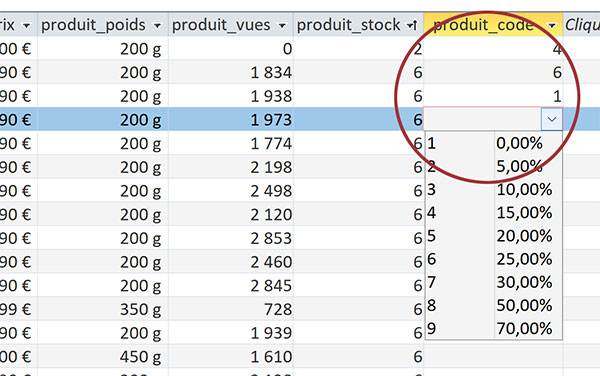Select the cell with 1 834 views
This screenshot has height=376, width=600.
tap(231, 72)
